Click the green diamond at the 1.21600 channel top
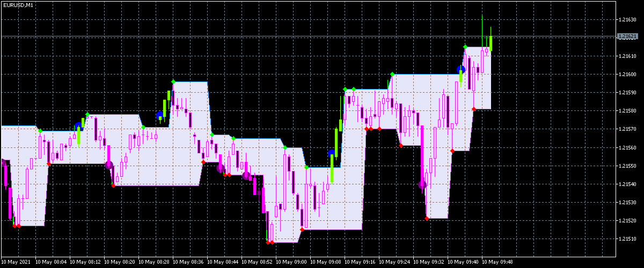The width and height of the screenshot is (644, 268). tap(392, 74)
